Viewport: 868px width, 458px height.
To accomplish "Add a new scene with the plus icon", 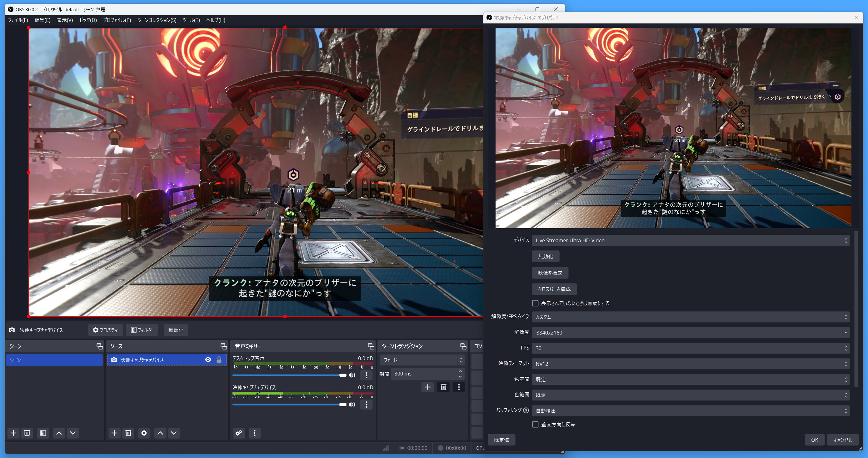I will [x=13, y=433].
